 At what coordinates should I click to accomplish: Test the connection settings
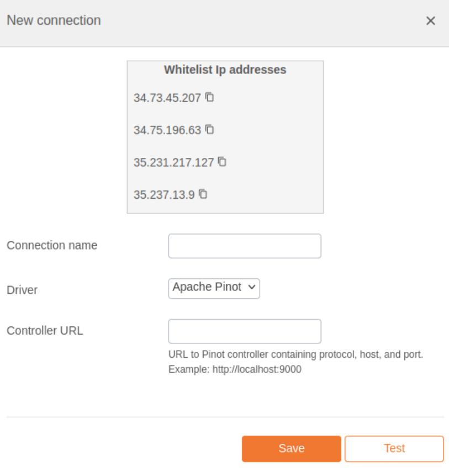coord(394,449)
